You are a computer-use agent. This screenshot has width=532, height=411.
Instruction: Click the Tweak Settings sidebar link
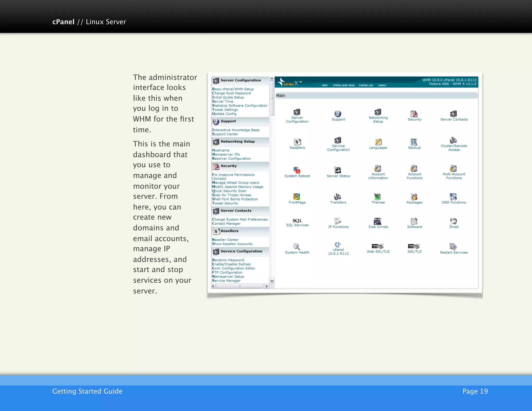[x=225, y=110]
